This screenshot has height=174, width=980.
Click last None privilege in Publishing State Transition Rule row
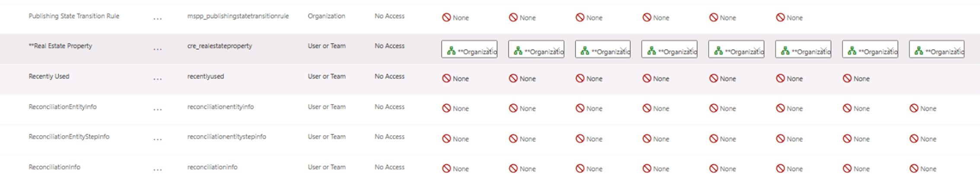pos(789,18)
